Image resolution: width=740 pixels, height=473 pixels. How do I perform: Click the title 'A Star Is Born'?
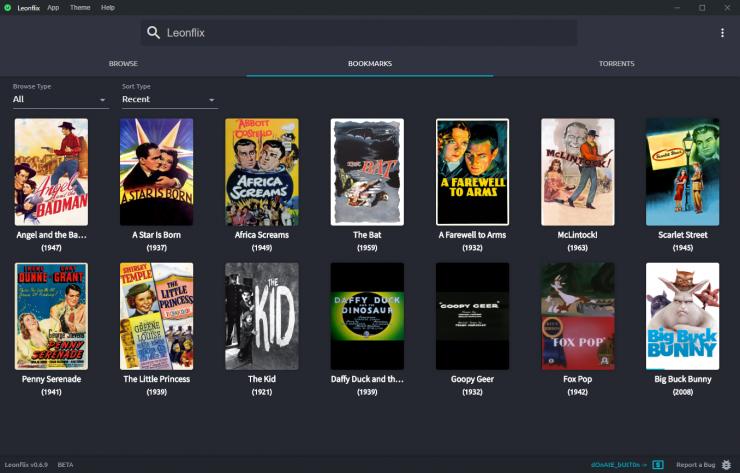point(156,235)
